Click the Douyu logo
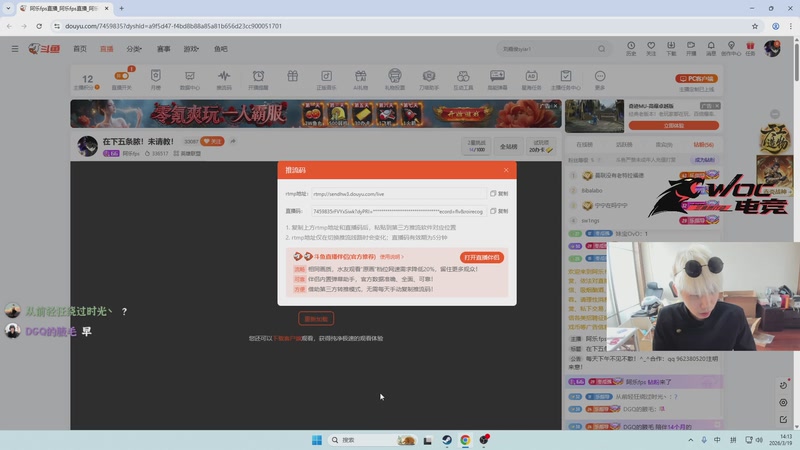800x450 pixels. [44, 49]
